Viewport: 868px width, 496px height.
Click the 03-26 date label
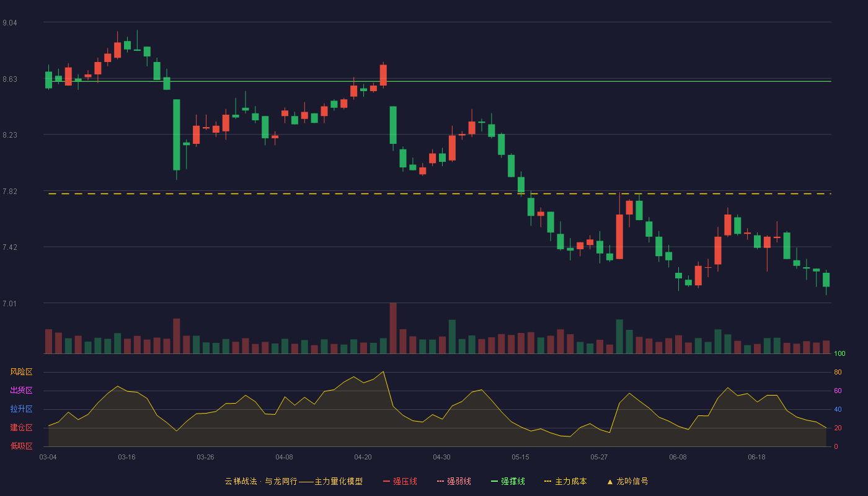point(205,457)
